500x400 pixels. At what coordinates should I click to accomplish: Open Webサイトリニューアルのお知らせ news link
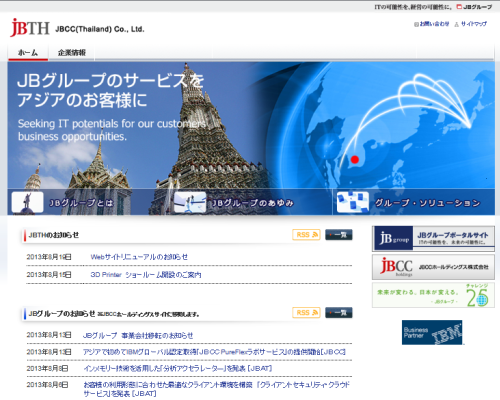tap(139, 257)
